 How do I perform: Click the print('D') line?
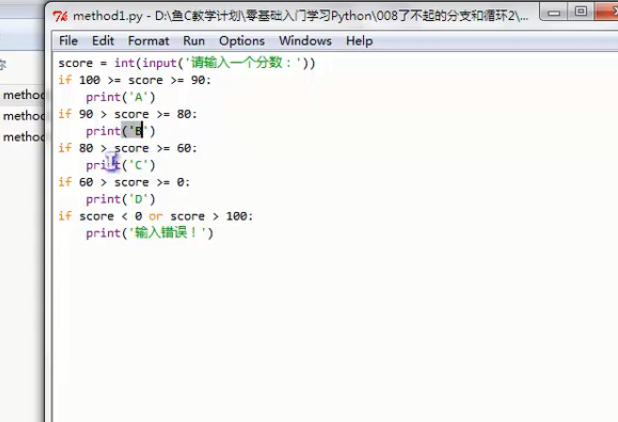(121, 199)
